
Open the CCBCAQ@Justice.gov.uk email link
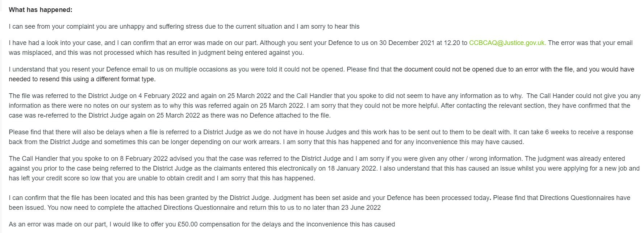click(507, 43)
